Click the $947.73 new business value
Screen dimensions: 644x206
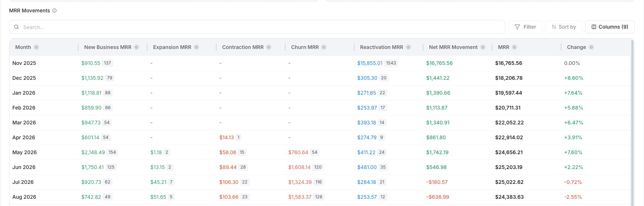click(91, 123)
